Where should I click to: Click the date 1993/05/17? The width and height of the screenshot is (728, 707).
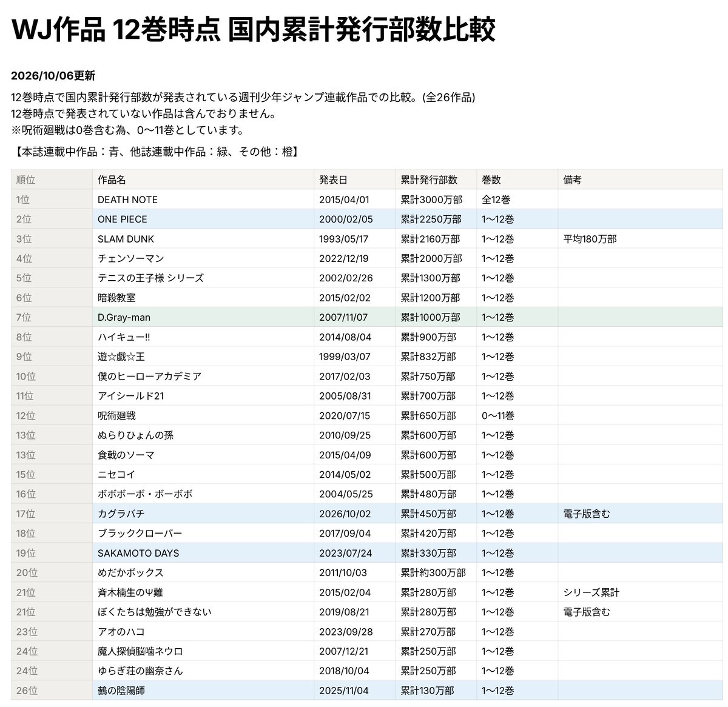[343, 239]
